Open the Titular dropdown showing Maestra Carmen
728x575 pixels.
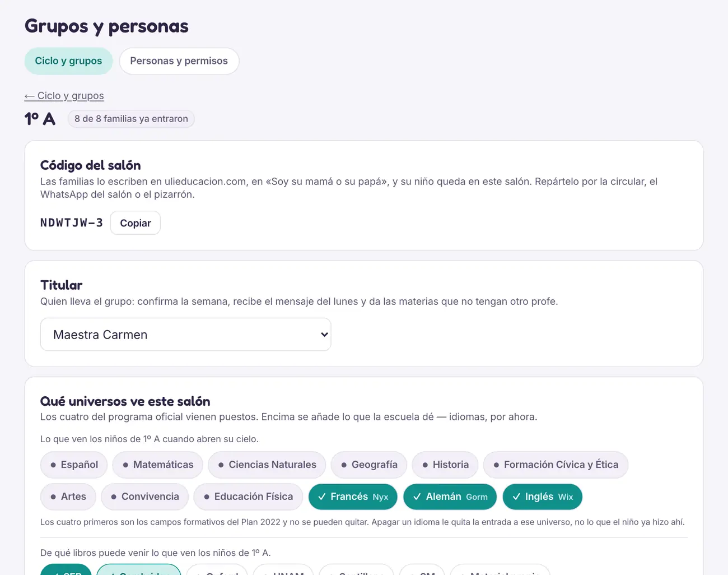pyautogui.click(x=185, y=335)
